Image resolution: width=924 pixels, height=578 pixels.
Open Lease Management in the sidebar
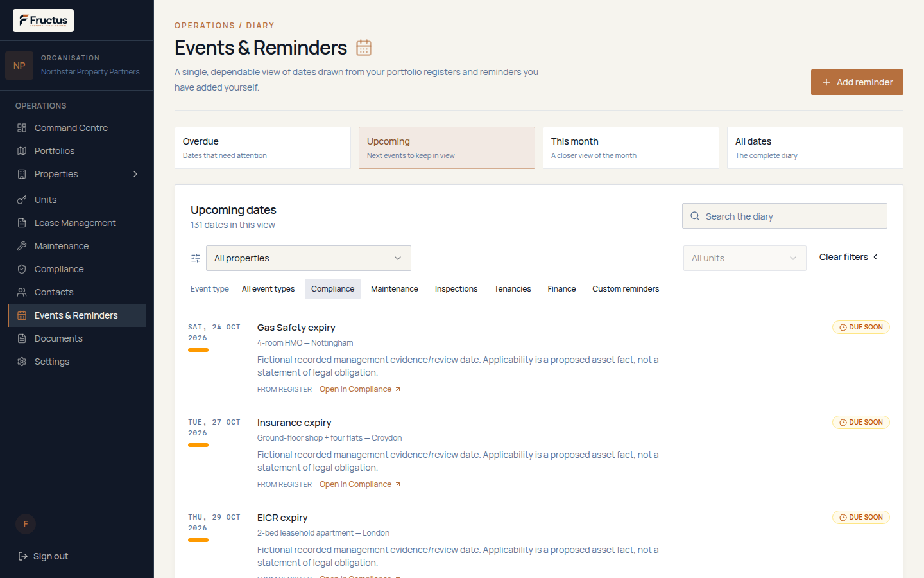76,223
